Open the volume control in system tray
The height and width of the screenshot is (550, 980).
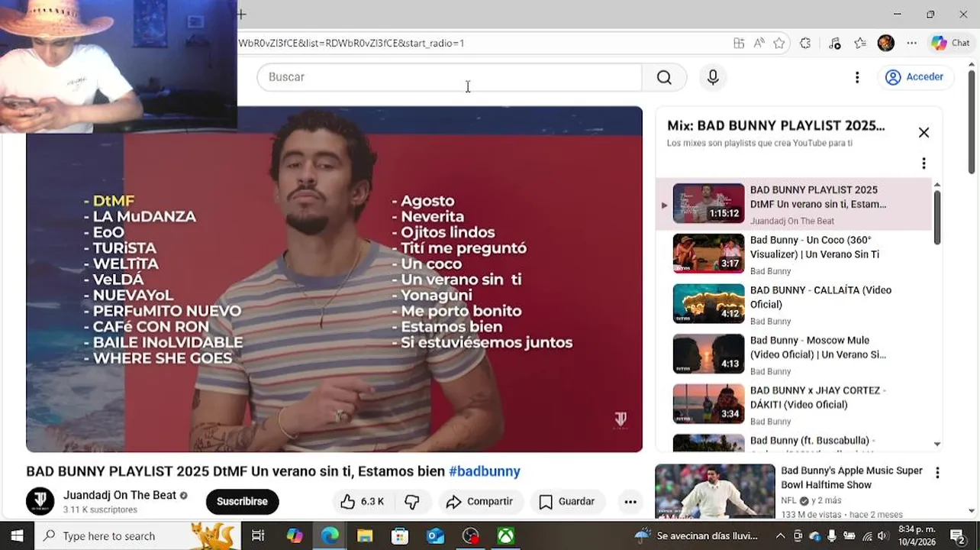(x=882, y=535)
